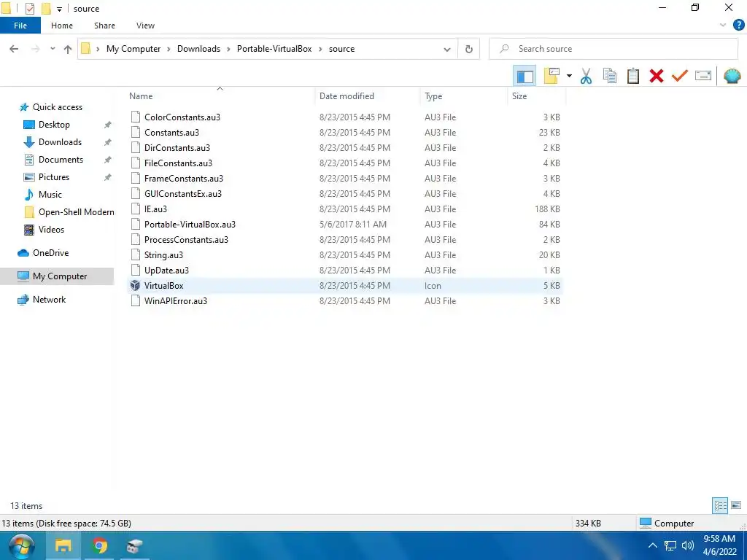
Task: Expand chevron after Downloads in breadcrumb
Action: [228, 49]
